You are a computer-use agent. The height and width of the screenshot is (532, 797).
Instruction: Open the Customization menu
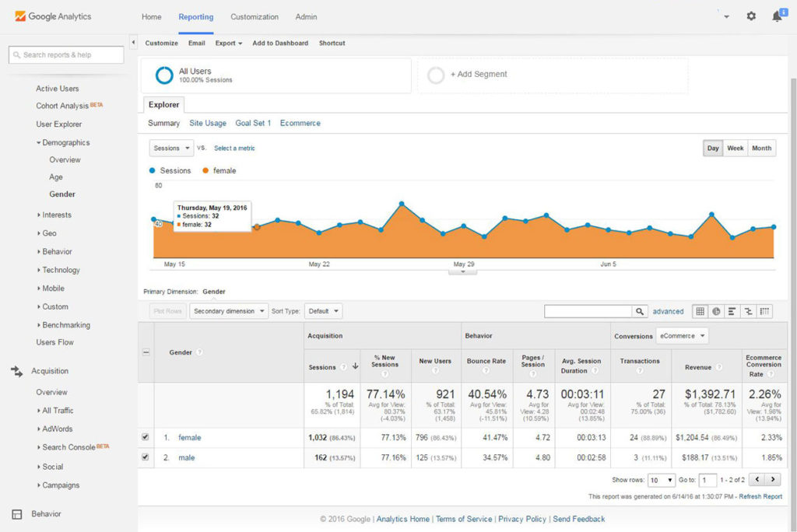click(x=256, y=16)
